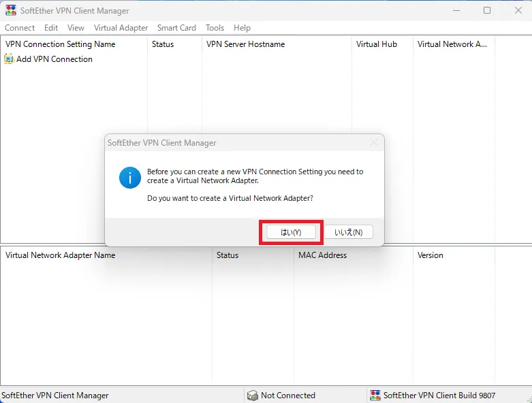Decline with the いいえ(N) button
The width and height of the screenshot is (532, 403).
tap(349, 232)
